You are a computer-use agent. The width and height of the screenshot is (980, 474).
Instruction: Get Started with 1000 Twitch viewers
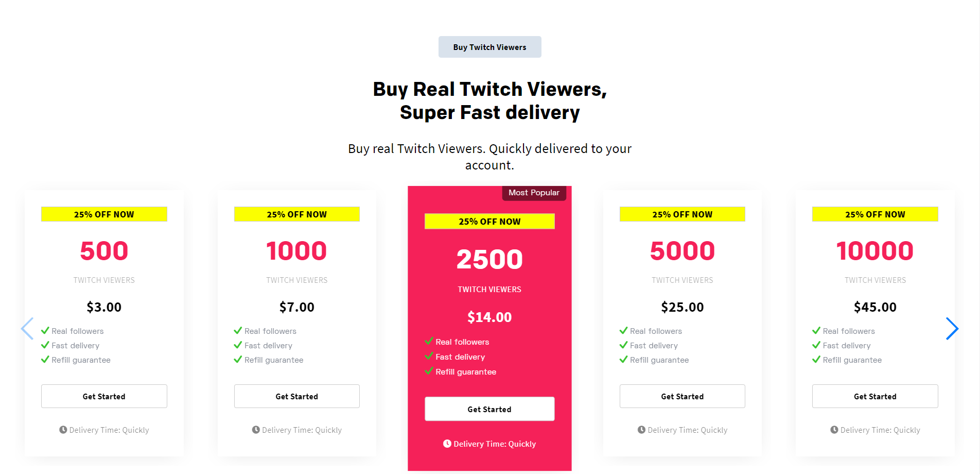tap(296, 396)
